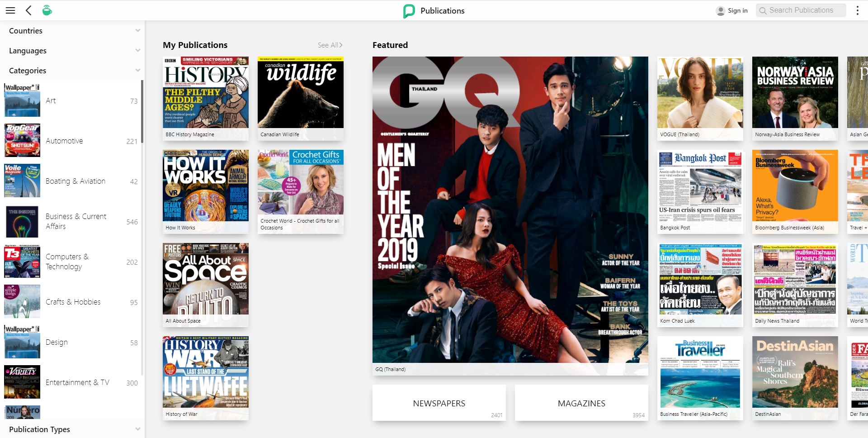Open All About Space cover
868x438 pixels.
coord(206,285)
